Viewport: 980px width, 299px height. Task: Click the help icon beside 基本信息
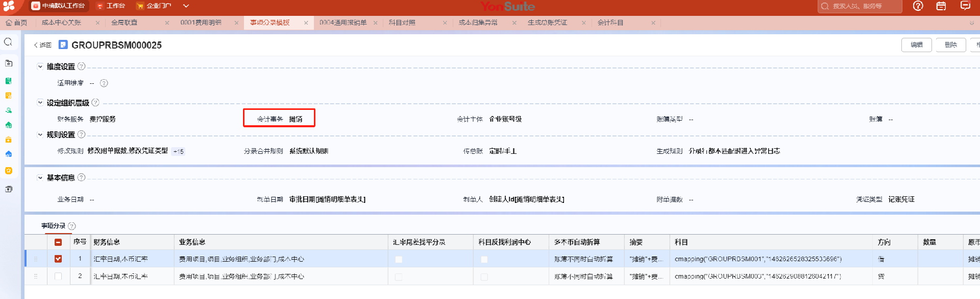point(81,178)
